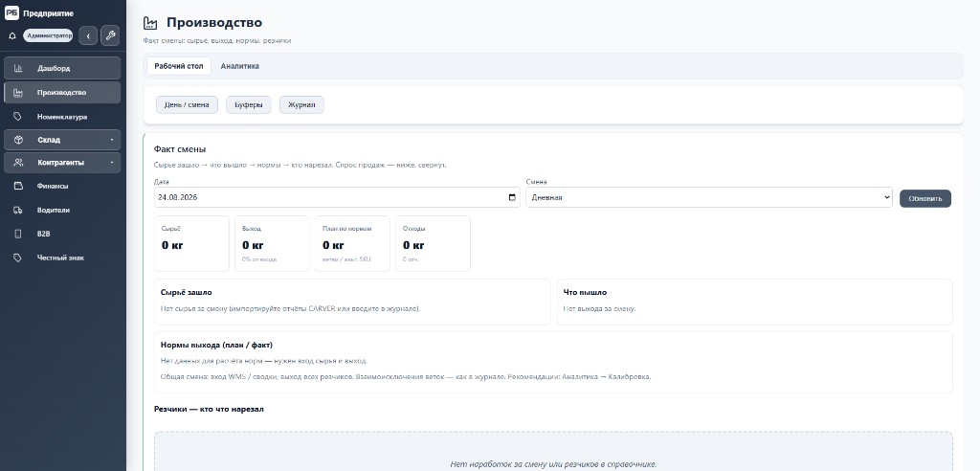Open the Буферы view
980x471 pixels.
[x=249, y=105]
